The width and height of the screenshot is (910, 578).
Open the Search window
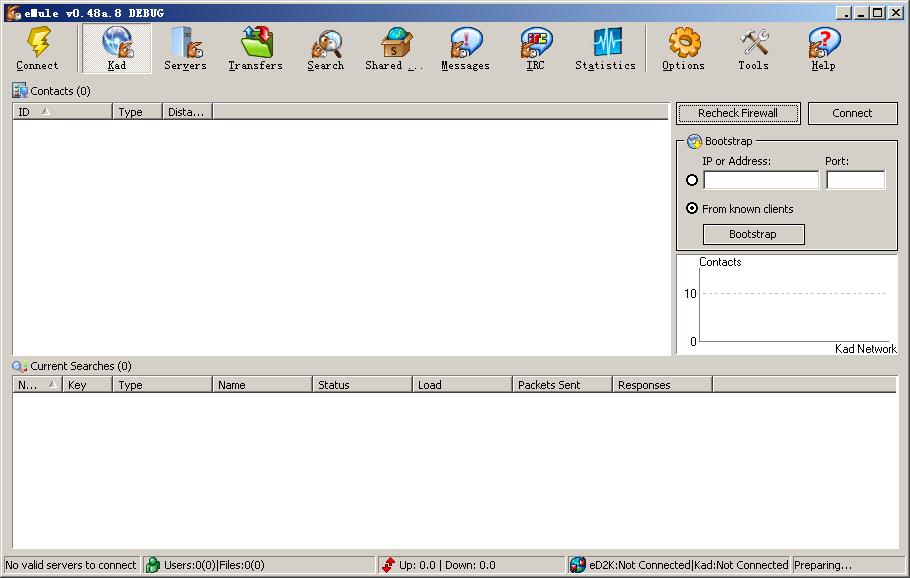point(326,49)
